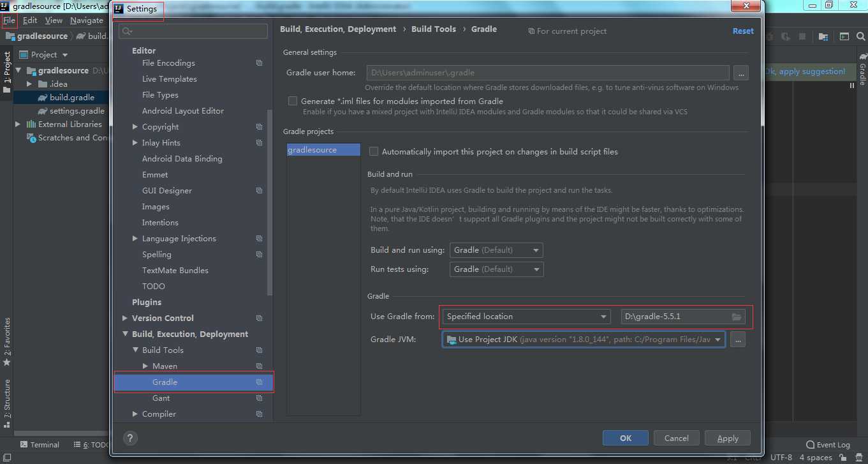Click the per-project icon beside Gant
Screen dimensions: 868x464
tap(259, 398)
